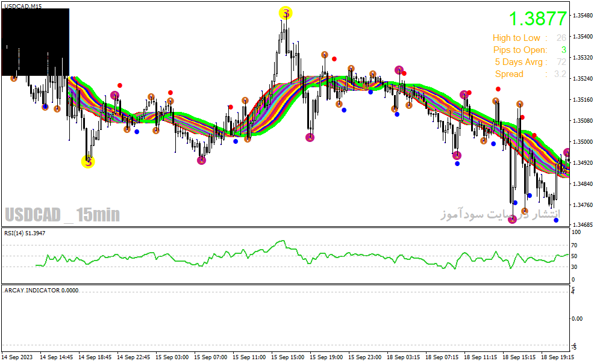
Task: Click the 1.35160 price scale label
Action: tap(583, 100)
